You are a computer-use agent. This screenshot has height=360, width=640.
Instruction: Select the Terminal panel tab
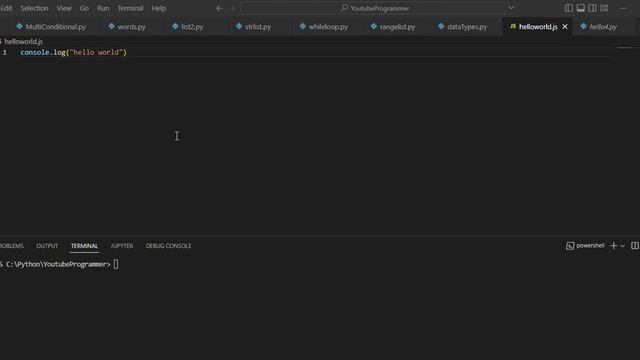[84, 246]
